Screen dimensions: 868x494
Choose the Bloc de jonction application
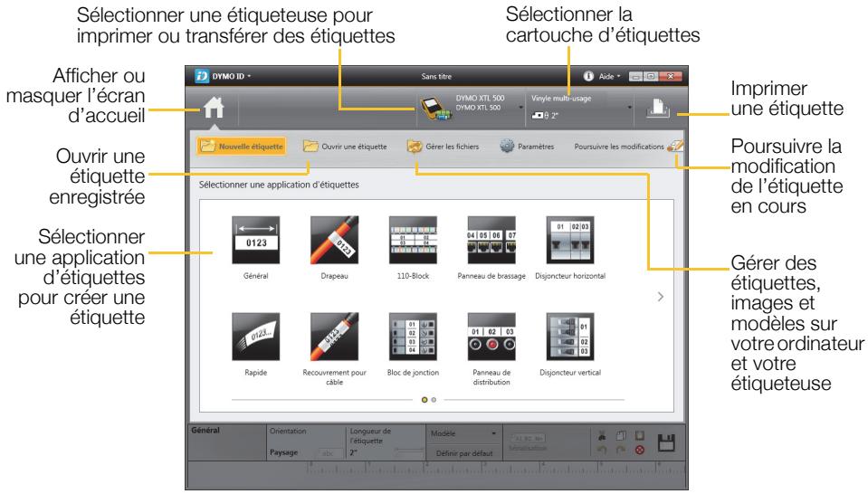(413, 345)
